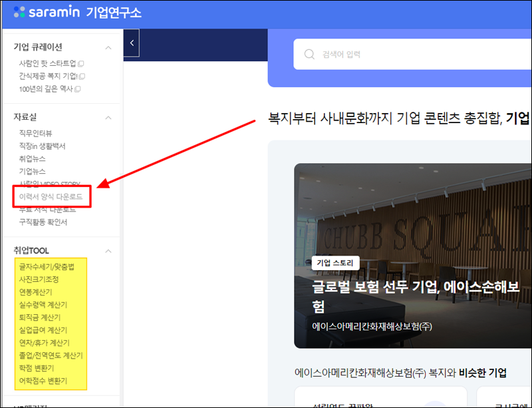Open 구직활동 확인서
The image size is (532, 408).
43,222
